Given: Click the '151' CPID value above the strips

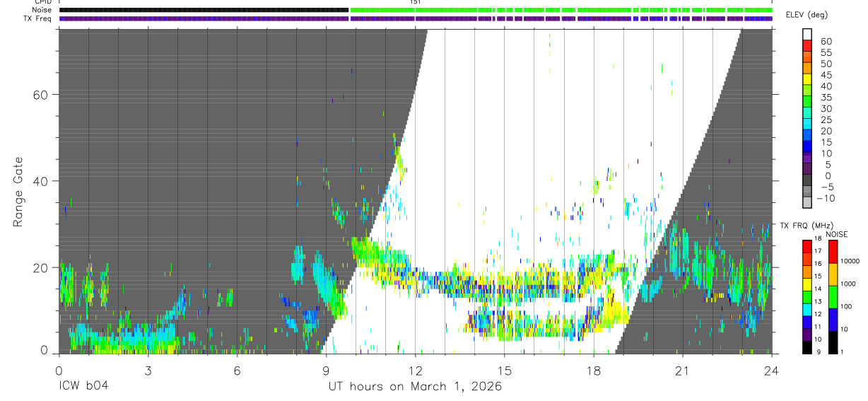Looking at the screenshot, I should click(x=415, y=2).
